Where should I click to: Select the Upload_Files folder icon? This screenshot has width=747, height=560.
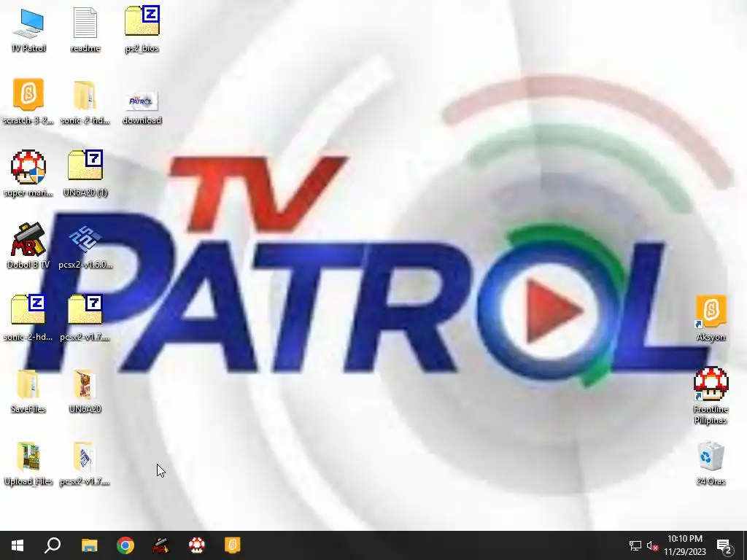point(28,463)
